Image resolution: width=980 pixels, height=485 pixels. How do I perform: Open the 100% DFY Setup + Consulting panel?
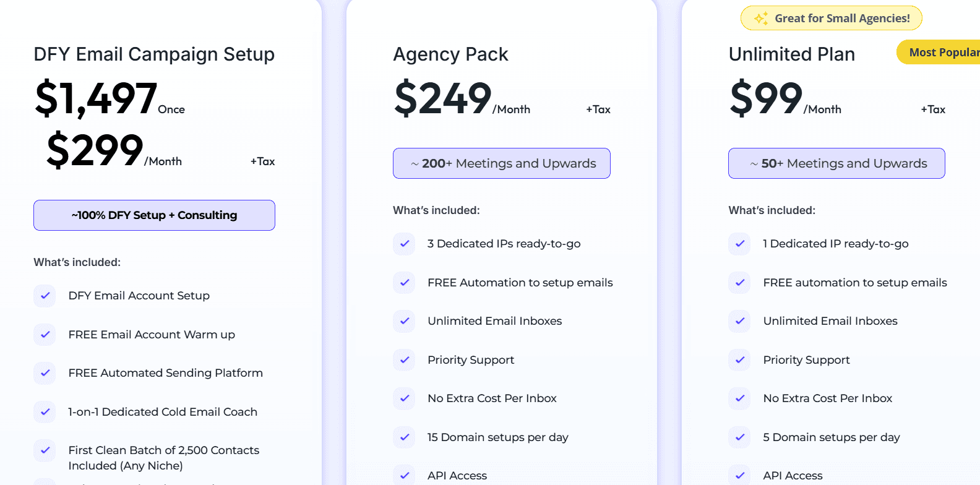click(154, 215)
